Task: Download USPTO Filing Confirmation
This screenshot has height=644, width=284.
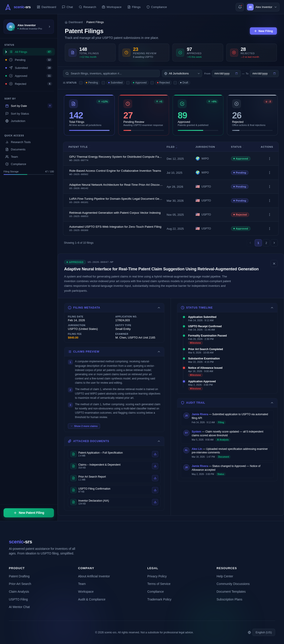Action: [155, 490]
